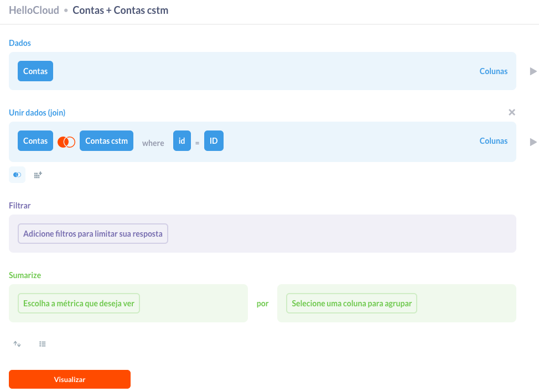
Task: Open the row limit list icon
Action: click(42, 344)
